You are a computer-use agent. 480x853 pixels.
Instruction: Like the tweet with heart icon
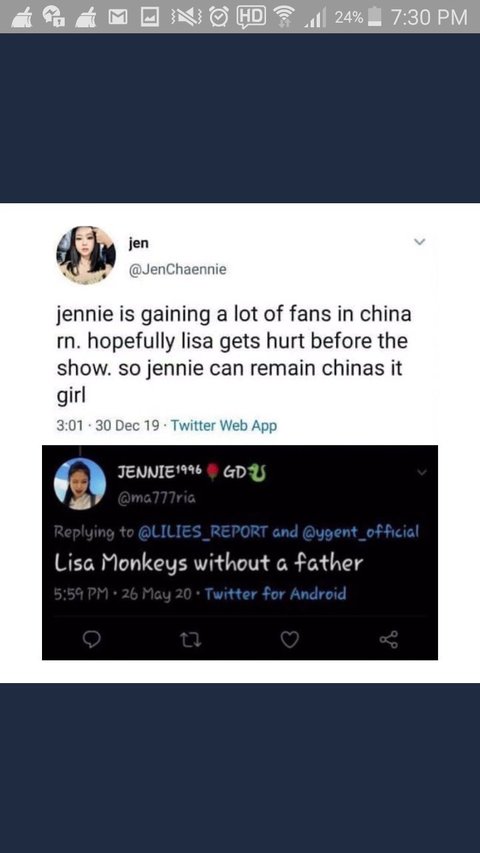click(290, 641)
